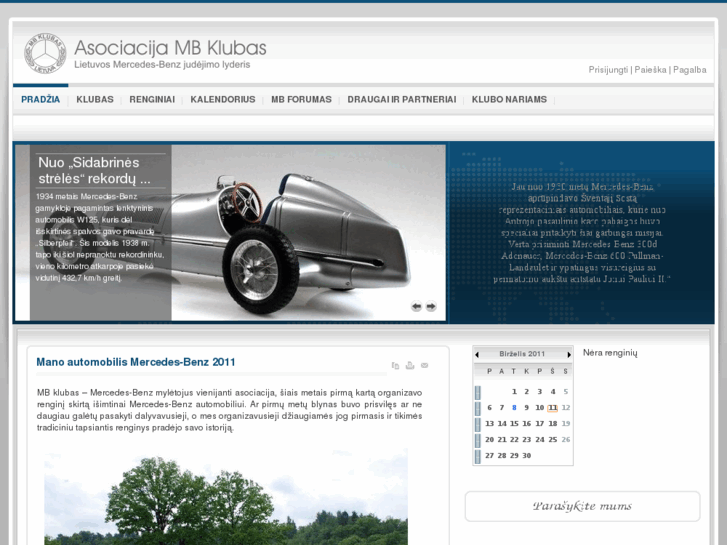Open the KLUBO NARIAMS menu item
Screen dimensions: 727x545
pos(509,99)
